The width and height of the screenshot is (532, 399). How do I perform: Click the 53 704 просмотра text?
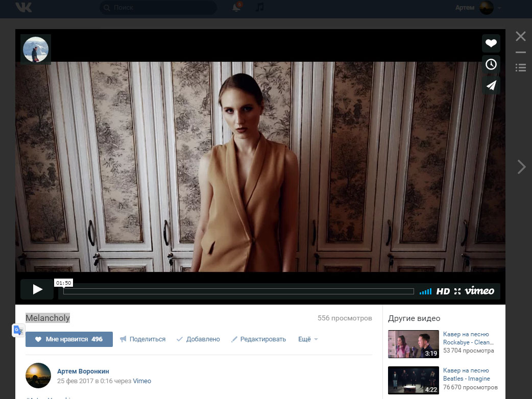tap(469, 351)
